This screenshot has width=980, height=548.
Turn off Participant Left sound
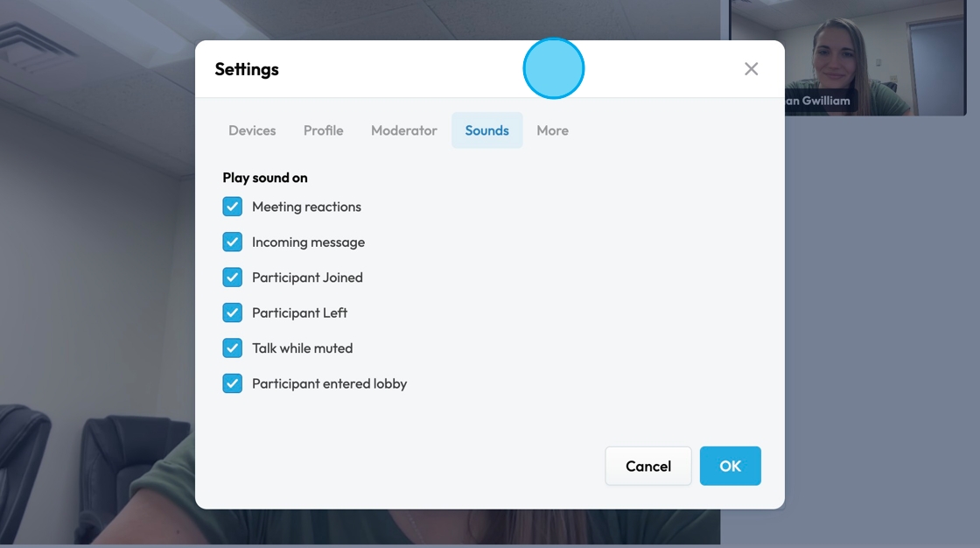(x=233, y=313)
